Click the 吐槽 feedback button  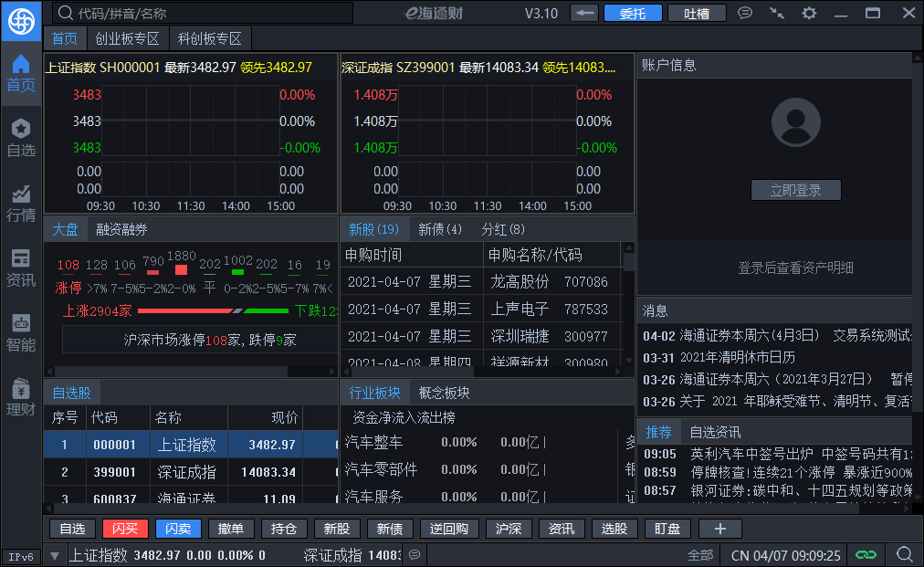[x=697, y=13]
